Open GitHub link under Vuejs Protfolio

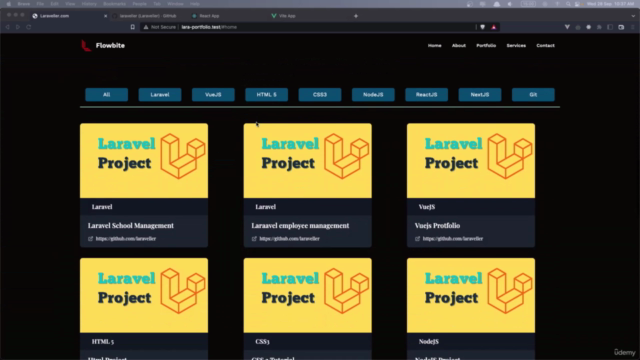453,239
